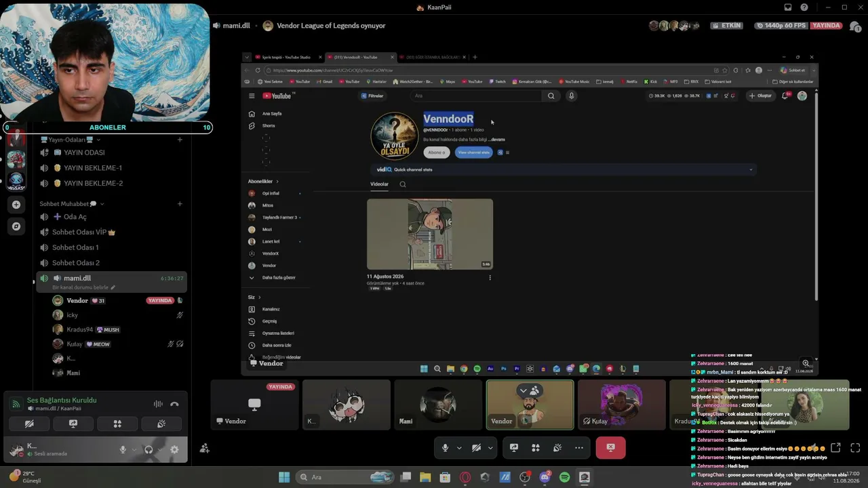Open Spotify from the Windows taskbar
This screenshot has width=868, height=488.
coord(565,477)
